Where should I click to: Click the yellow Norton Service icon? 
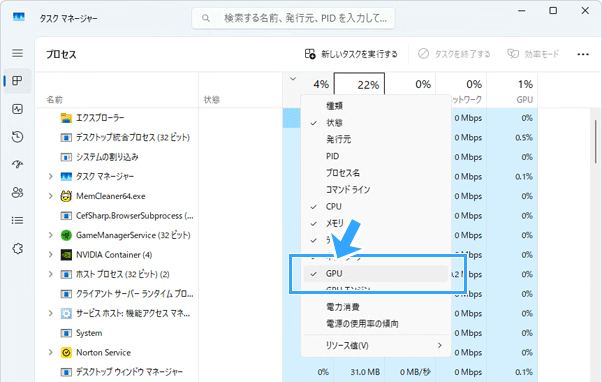[66, 352]
